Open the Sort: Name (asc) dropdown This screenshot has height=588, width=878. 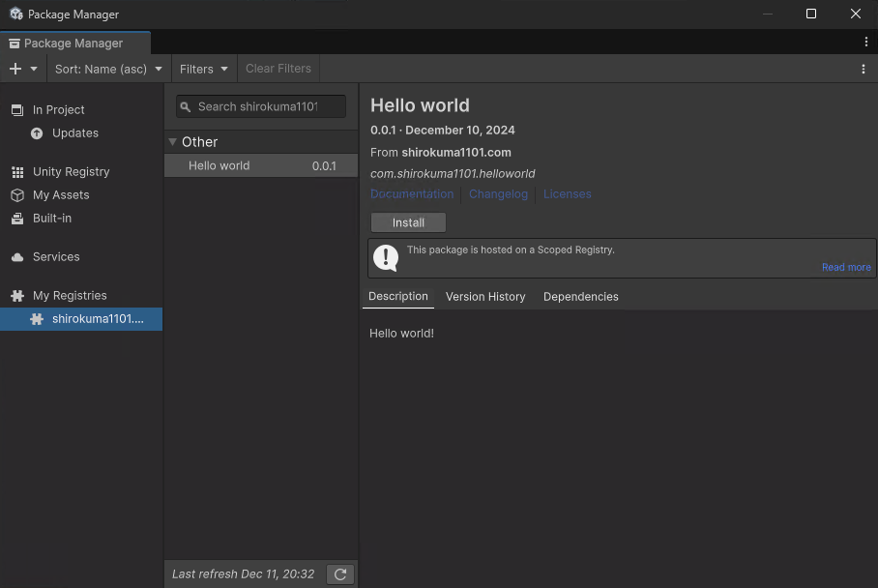pyautogui.click(x=108, y=69)
